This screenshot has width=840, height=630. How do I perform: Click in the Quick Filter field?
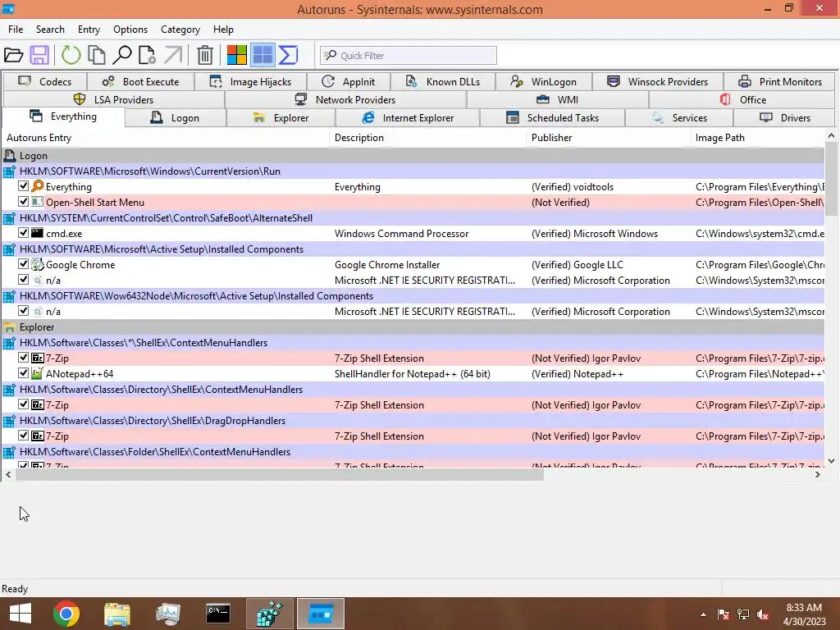pos(409,55)
